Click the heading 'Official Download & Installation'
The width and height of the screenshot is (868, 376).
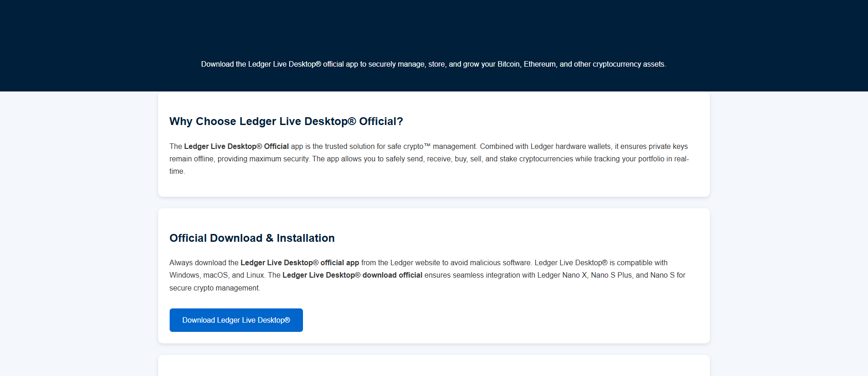click(x=252, y=238)
